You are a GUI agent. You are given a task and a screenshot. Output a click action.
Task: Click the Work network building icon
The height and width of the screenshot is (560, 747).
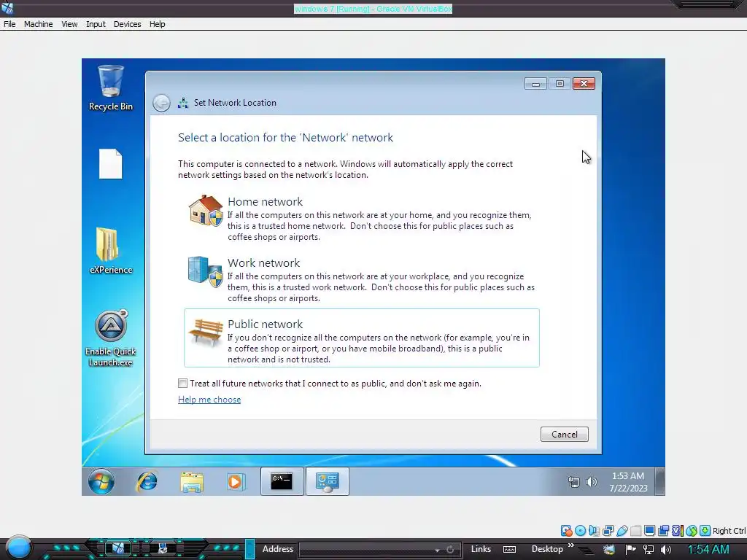click(206, 271)
